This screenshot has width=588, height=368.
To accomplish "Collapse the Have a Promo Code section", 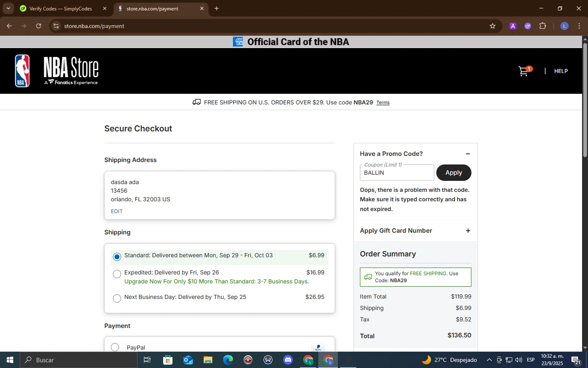I will [x=468, y=154].
